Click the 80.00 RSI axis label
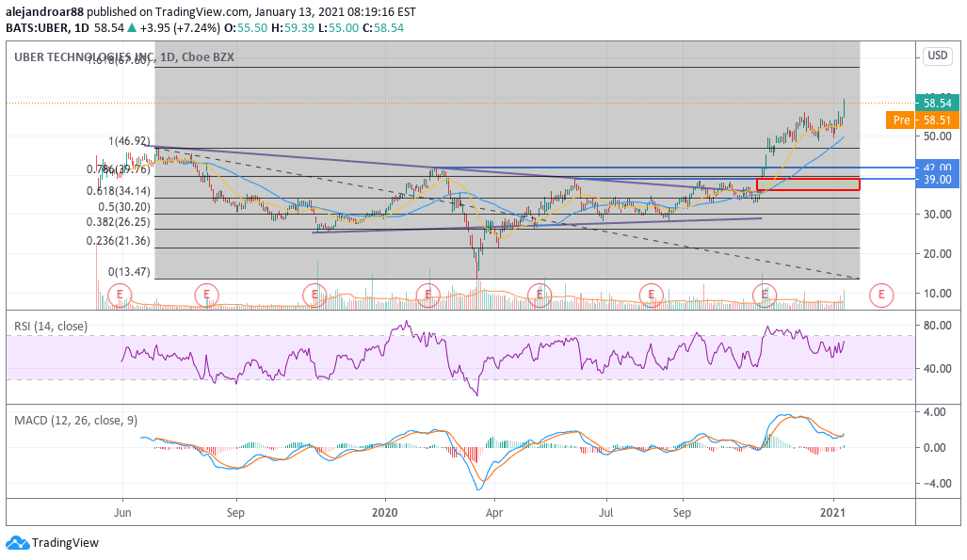Viewport: 967px width, 560px height. click(938, 326)
